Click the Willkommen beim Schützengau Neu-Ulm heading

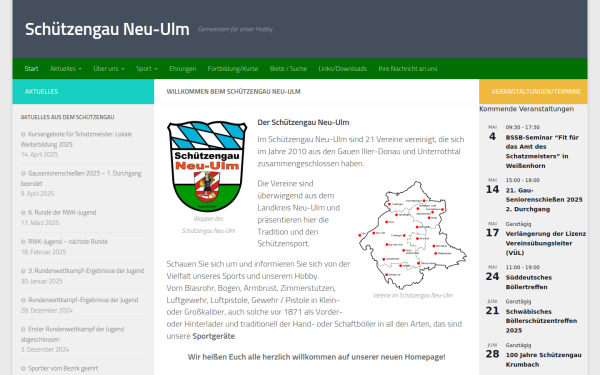[x=233, y=91]
